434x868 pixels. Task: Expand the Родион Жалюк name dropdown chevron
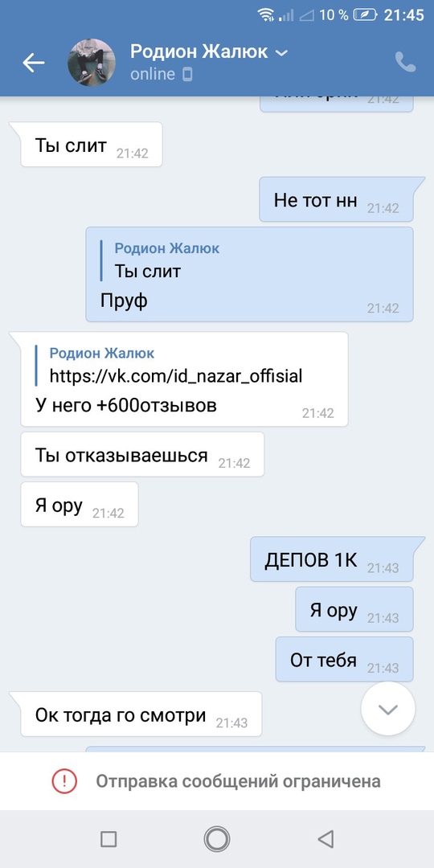[281, 53]
